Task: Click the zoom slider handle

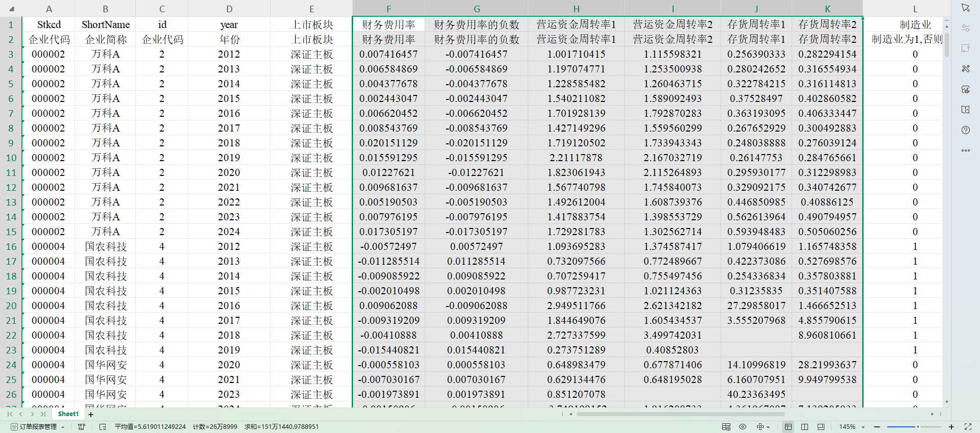Action: tap(918, 427)
